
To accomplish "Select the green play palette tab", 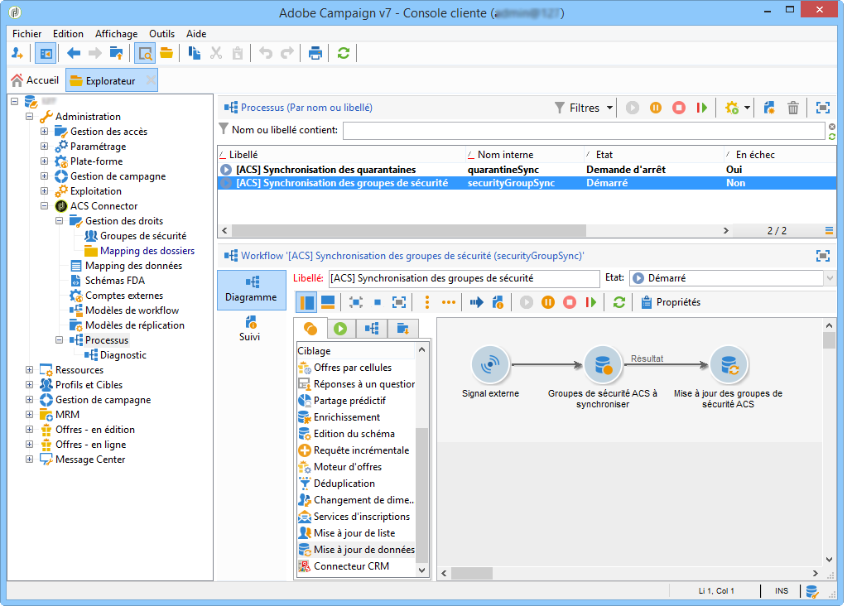I will tap(340, 329).
